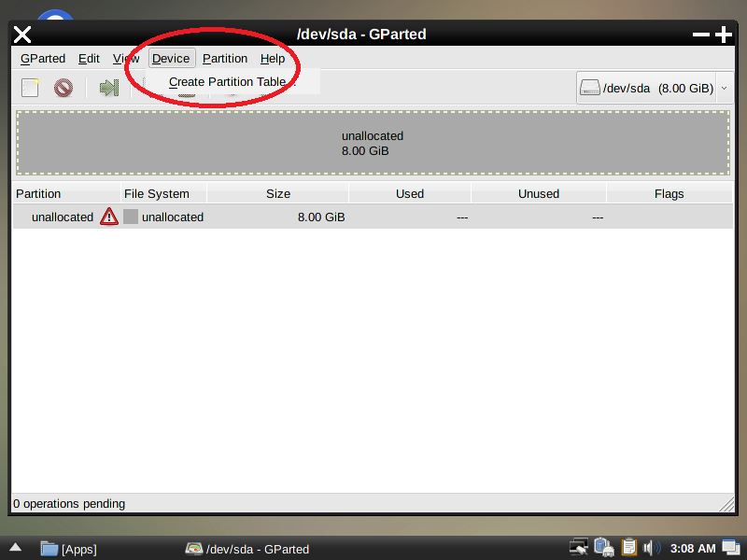Viewport: 747px width, 560px height.
Task: Open the View menu
Action: (x=126, y=59)
